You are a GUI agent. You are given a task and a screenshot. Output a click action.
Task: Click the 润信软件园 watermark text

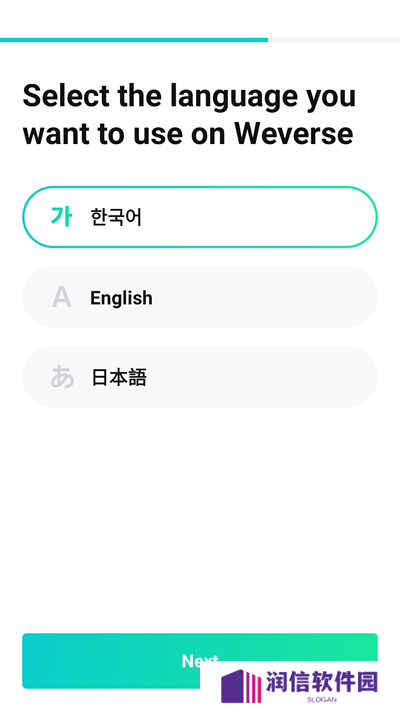(x=322, y=682)
